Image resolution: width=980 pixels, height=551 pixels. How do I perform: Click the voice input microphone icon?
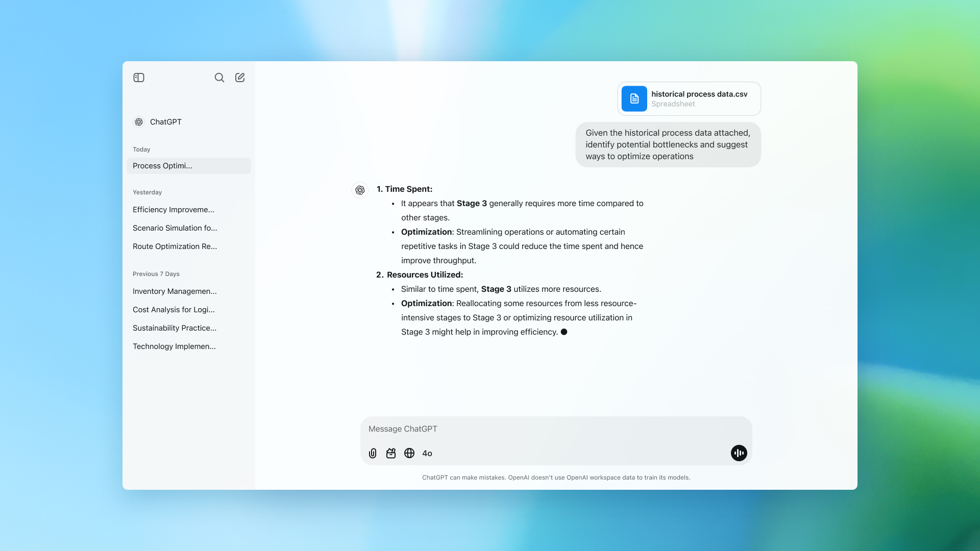point(739,453)
